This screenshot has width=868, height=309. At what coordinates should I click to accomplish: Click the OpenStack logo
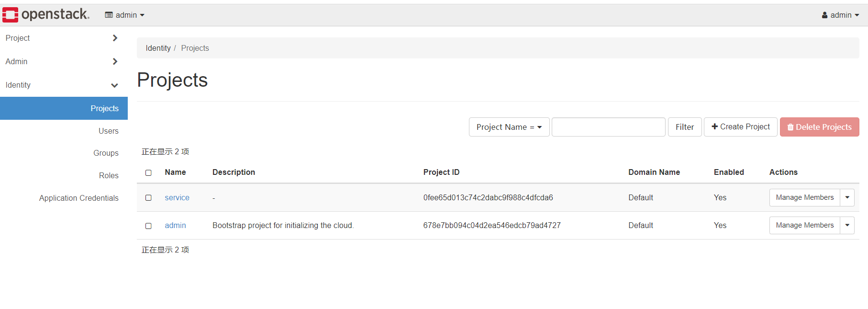46,15
